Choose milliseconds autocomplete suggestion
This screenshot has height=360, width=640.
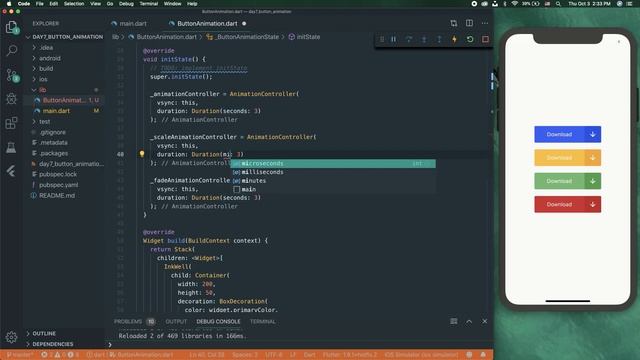(x=333, y=172)
